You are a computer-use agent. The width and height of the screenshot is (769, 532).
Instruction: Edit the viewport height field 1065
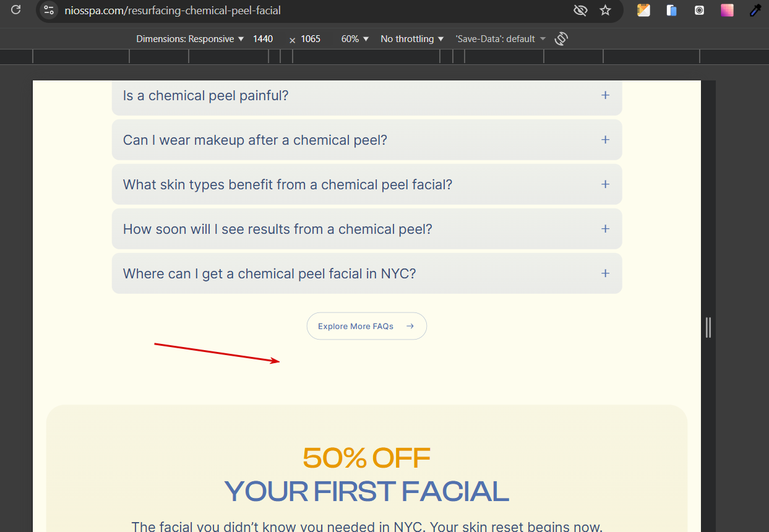[x=311, y=39]
